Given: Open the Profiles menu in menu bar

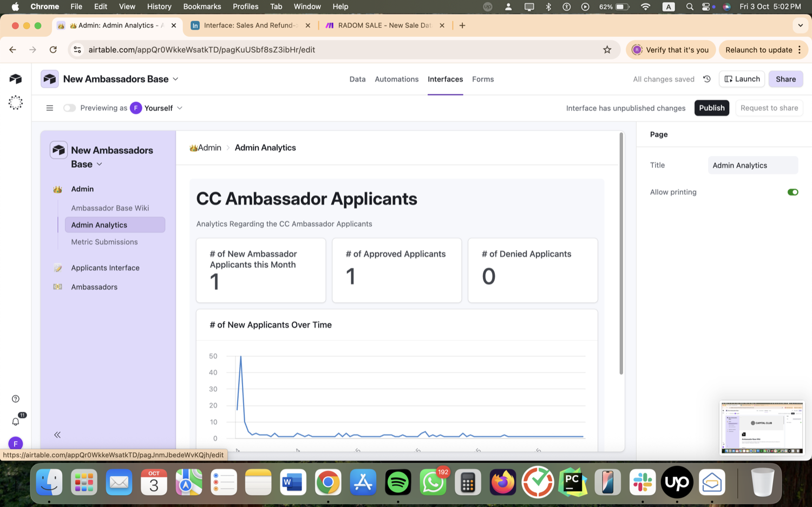Looking at the screenshot, I should pyautogui.click(x=245, y=6).
